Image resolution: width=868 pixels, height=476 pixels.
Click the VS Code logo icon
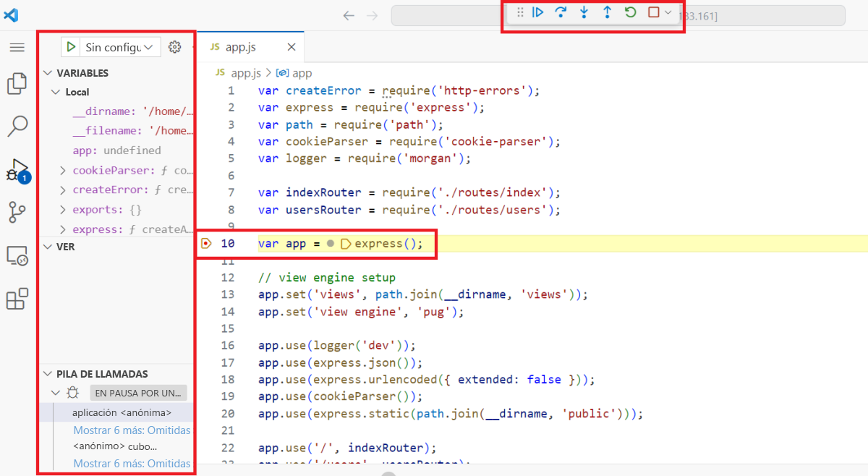[12, 14]
